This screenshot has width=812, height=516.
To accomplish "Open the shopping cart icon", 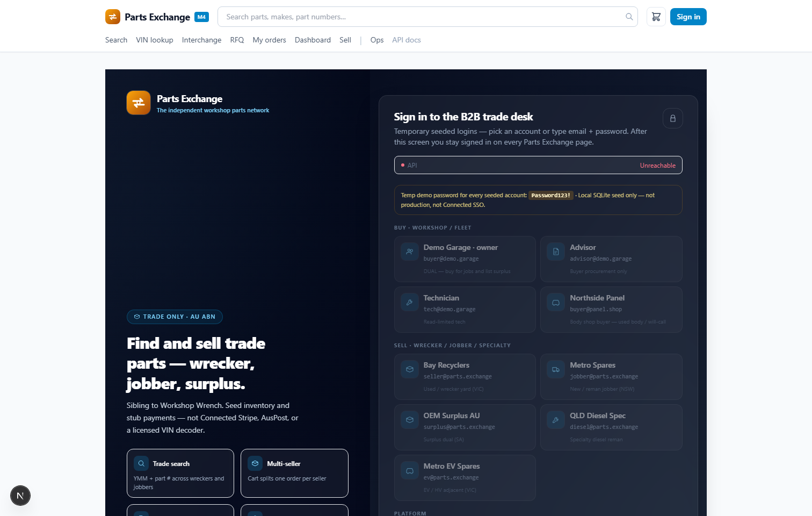I will click(656, 17).
